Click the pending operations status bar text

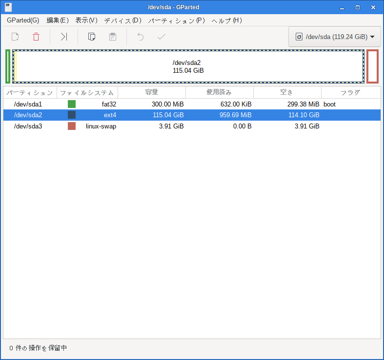(38, 348)
